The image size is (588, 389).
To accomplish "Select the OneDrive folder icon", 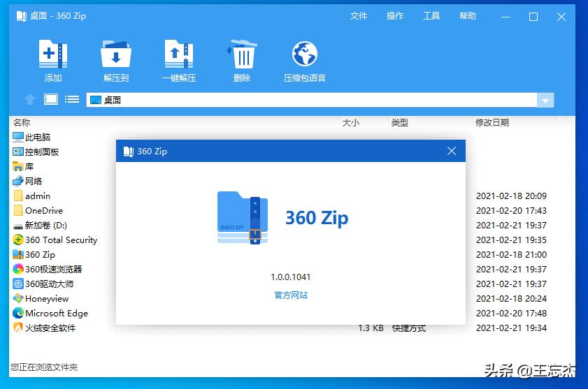I will (x=18, y=210).
